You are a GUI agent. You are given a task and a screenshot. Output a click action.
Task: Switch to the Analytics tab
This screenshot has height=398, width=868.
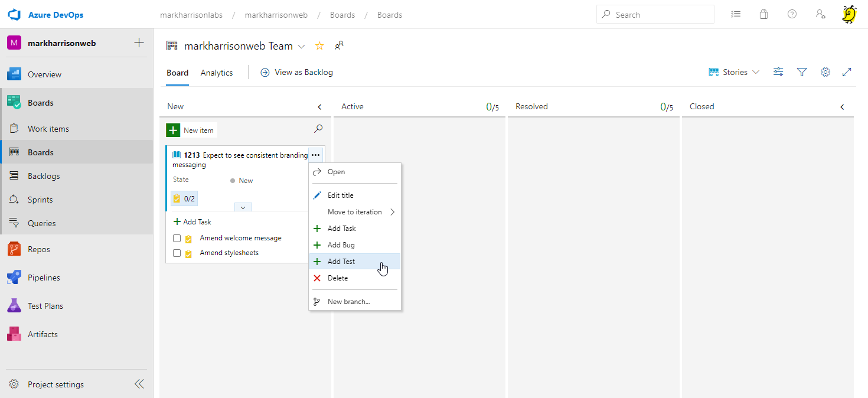pos(217,73)
